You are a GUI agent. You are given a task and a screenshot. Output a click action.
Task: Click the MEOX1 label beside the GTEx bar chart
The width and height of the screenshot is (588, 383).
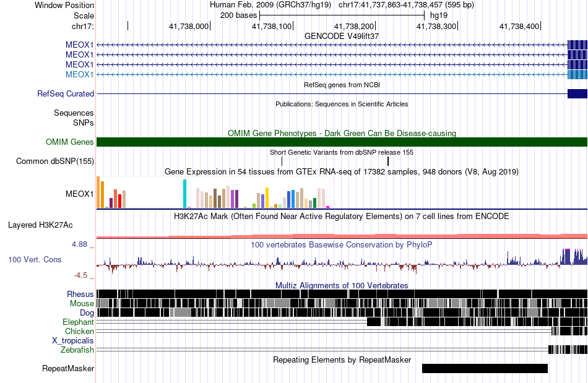79,194
